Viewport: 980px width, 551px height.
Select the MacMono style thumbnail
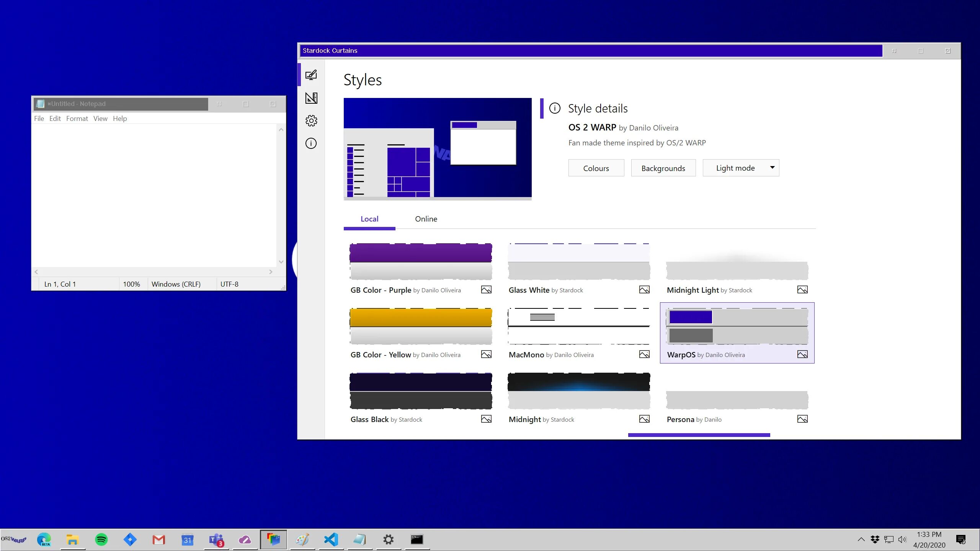click(579, 326)
